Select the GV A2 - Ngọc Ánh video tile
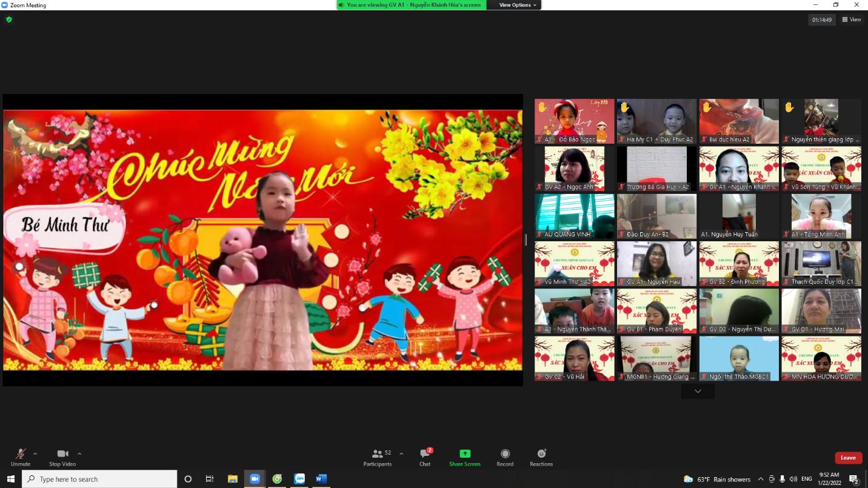Viewport: 868px width, 488px height. [x=574, y=169]
